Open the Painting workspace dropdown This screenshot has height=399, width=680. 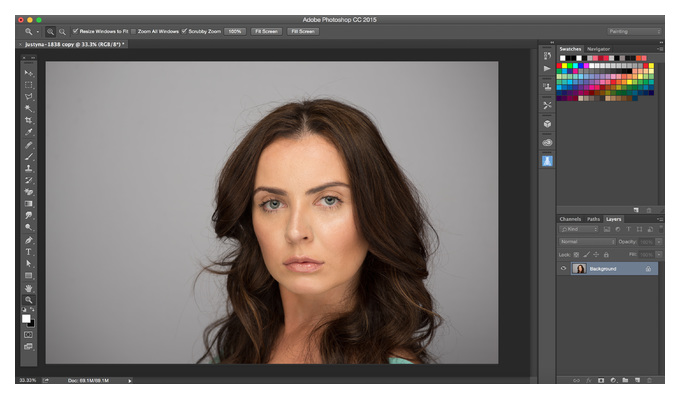point(634,31)
